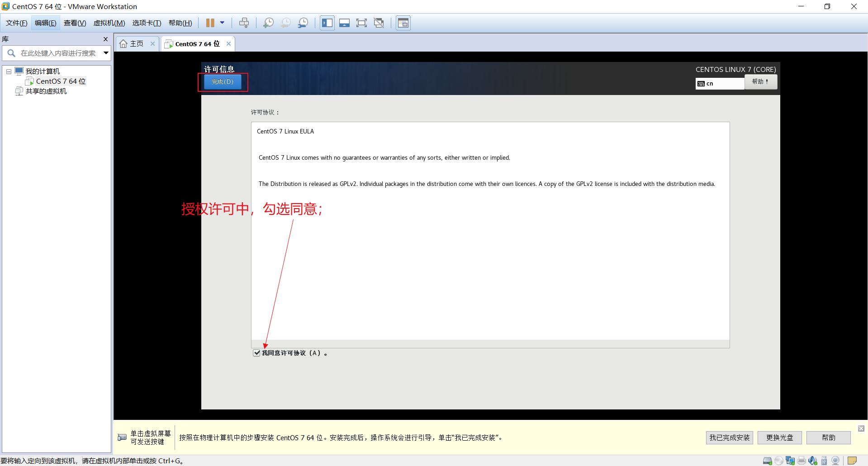The height and width of the screenshot is (466, 868).
Task: Click the USB device icon in status bar
Action: pyautogui.click(x=824, y=461)
